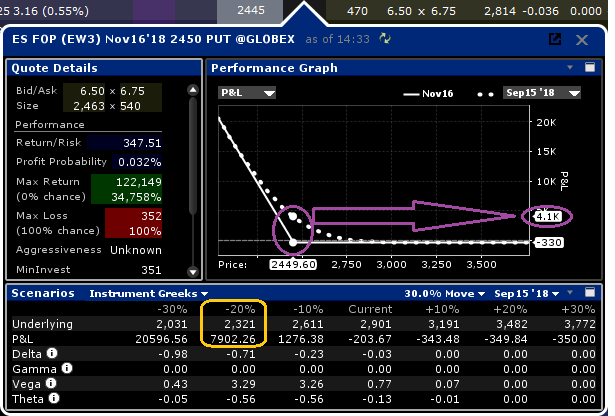Refresh the quote data with the green arrows icon
This screenshot has width=615, height=416.
pyautogui.click(x=385, y=38)
